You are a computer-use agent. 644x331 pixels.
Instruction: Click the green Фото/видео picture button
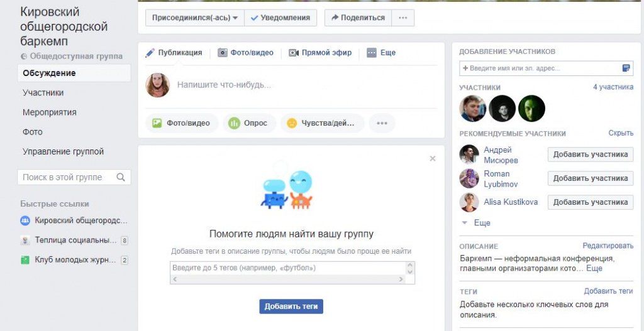182,123
